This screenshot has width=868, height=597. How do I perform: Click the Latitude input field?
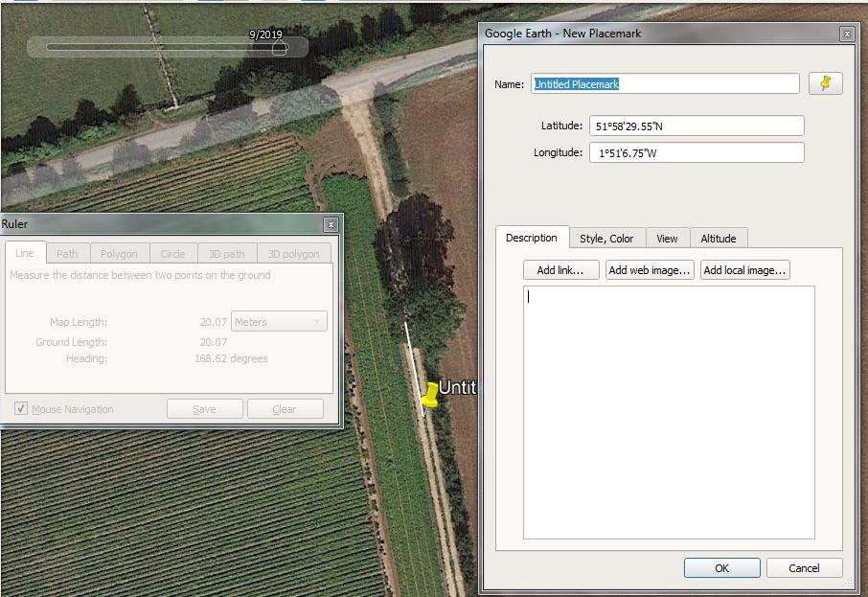[x=696, y=126]
